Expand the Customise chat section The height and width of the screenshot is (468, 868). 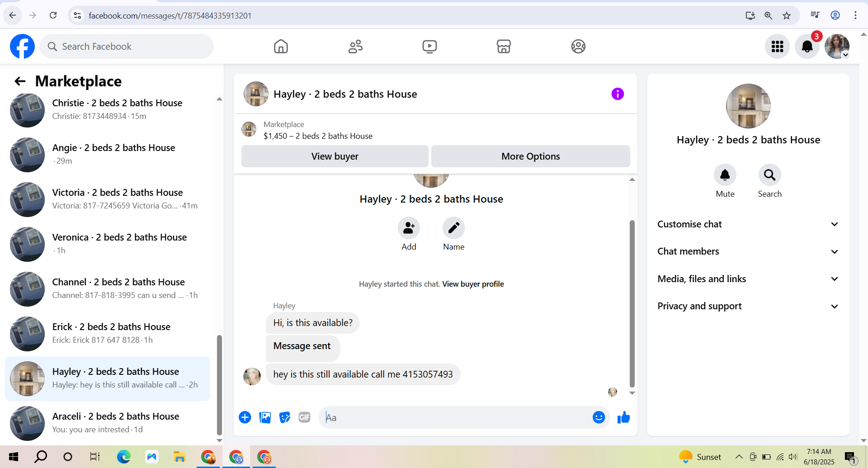tap(748, 224)
